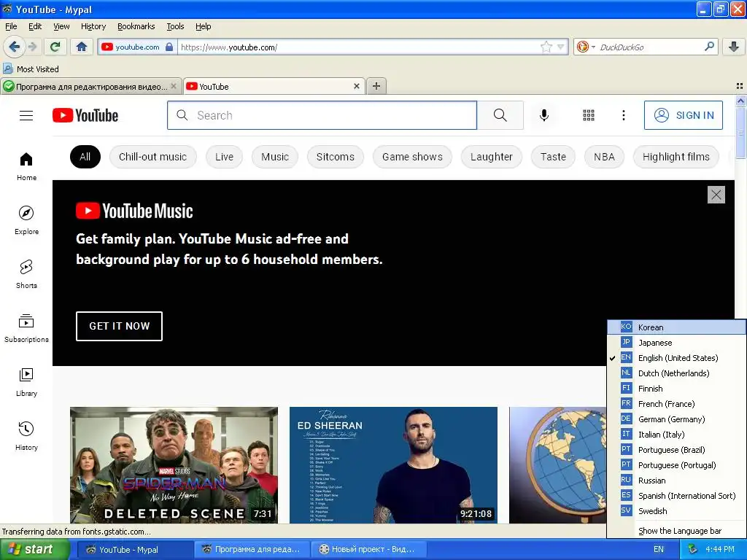
Task: Select Dutch (Netherlands) language
Action: pos(676,373)
